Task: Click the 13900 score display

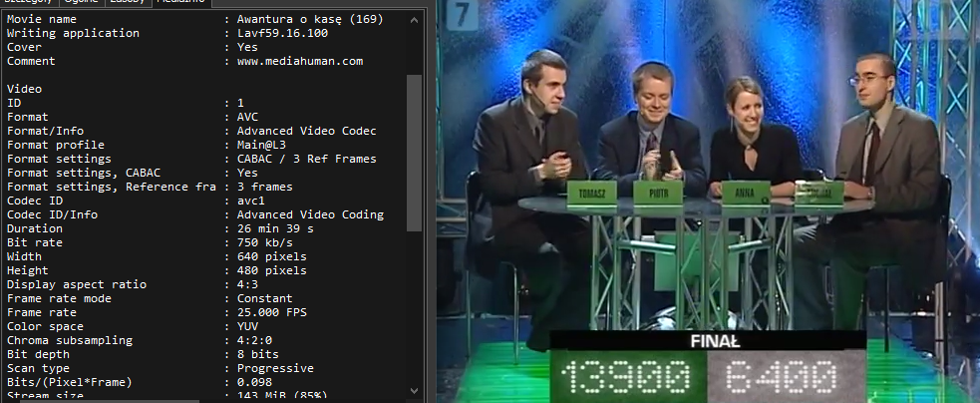Action: [x=626, y=377]
